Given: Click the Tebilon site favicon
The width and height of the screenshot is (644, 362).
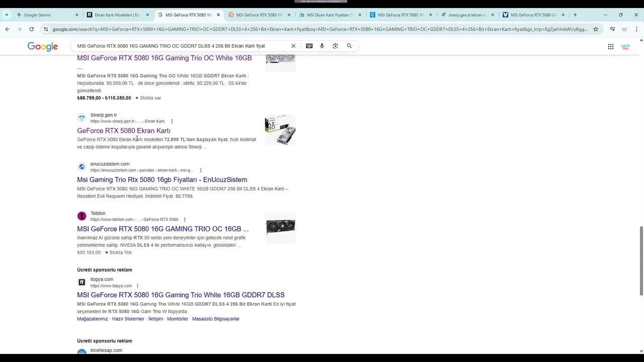Looking at the screenshot, I should (x=82, y=216).
